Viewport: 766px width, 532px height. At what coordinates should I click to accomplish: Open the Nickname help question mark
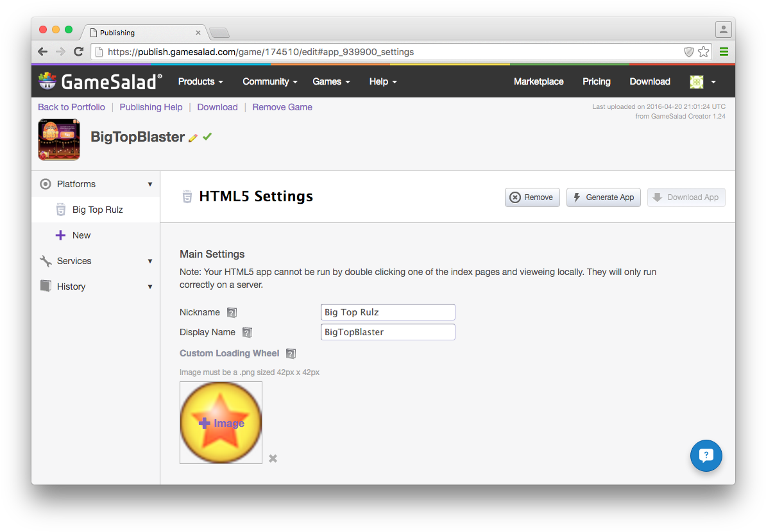coord(232,312)
